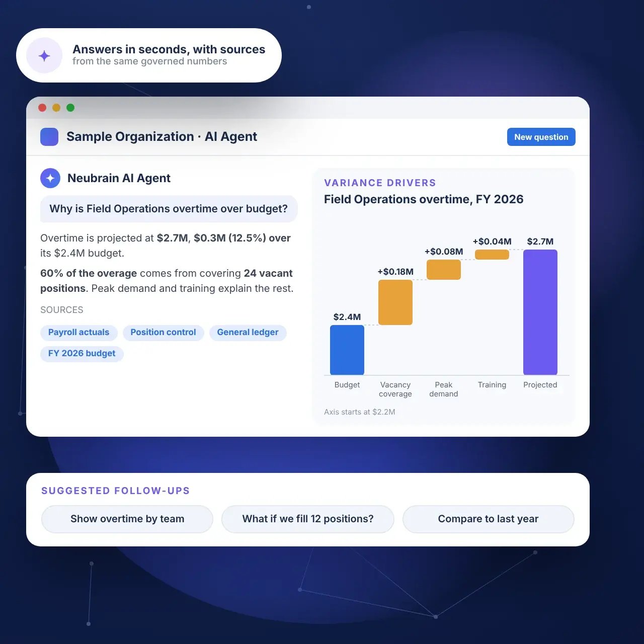Viewport: 644px width, 644px height.
Task: Click the orange Training bar
Action: (492, 255)
